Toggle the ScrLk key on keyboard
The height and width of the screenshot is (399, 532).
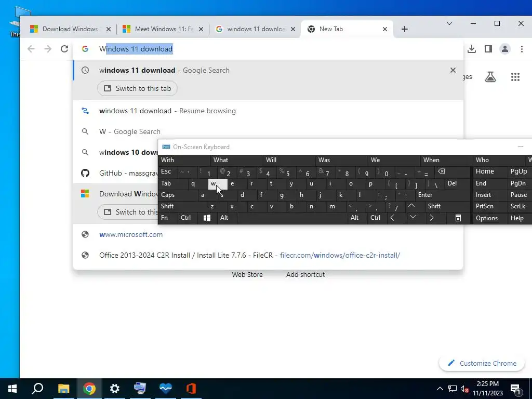click(x=519, y=206)
